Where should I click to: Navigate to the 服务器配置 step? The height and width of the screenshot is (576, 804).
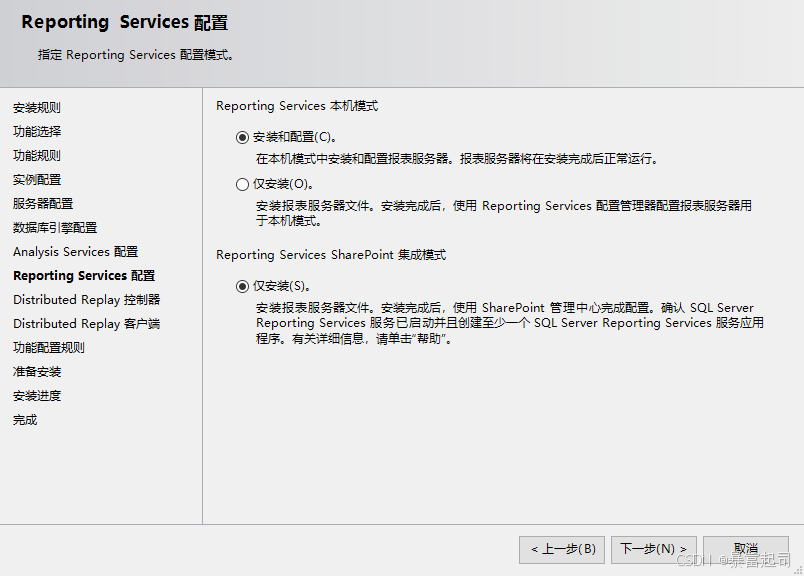[x=43, y=204]
